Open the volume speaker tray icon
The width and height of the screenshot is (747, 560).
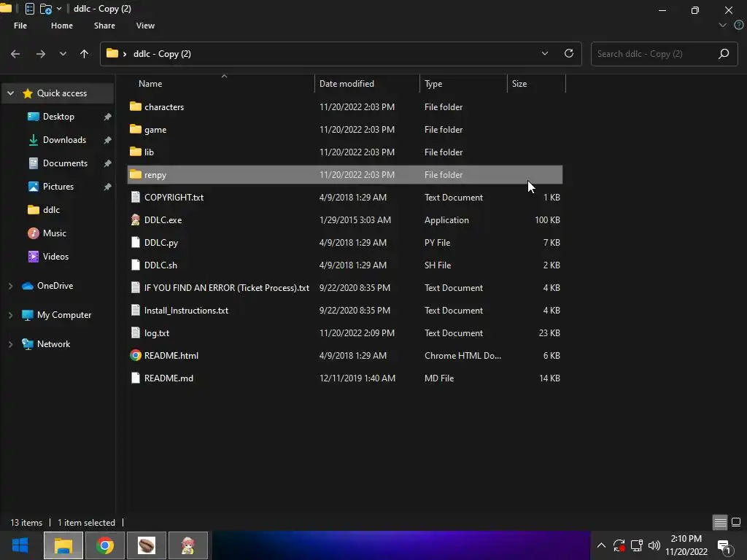[x=654, y=545]
